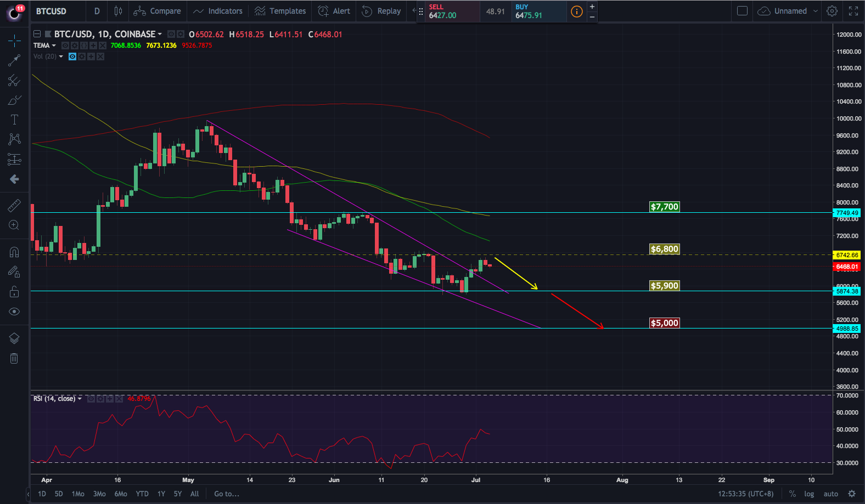
Task: Toggle Vol (20) visibility eye
Action: [x=72, y=56]
